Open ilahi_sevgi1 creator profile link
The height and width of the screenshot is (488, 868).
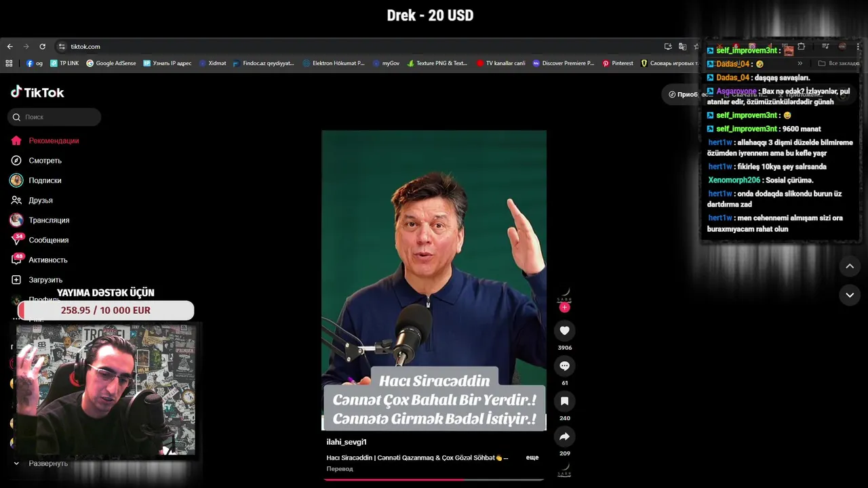click(x=347, y=442)
